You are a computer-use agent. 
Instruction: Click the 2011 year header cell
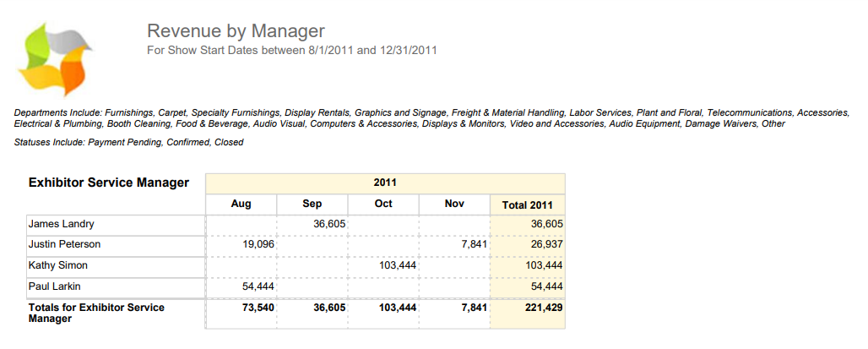(x=385, y=183)
